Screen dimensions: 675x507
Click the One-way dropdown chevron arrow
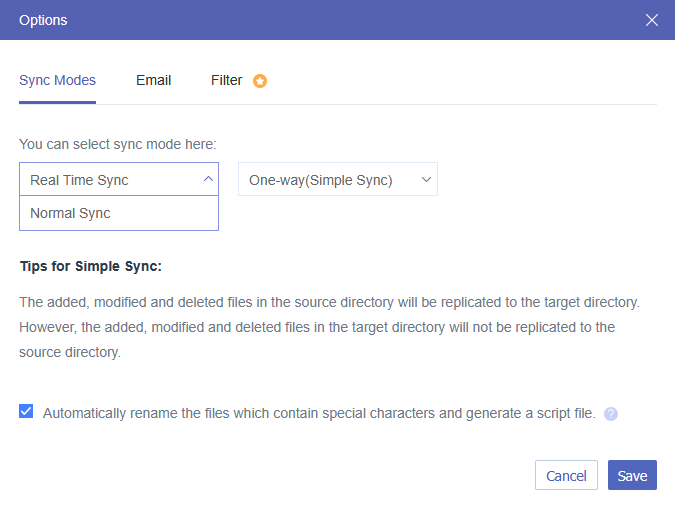pos(426,180)
